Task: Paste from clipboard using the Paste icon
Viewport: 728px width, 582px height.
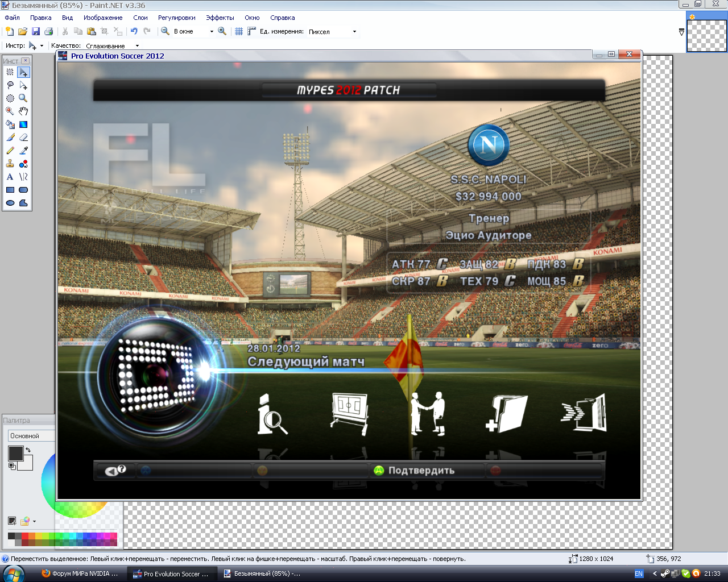Action: [x=91, y=31]
